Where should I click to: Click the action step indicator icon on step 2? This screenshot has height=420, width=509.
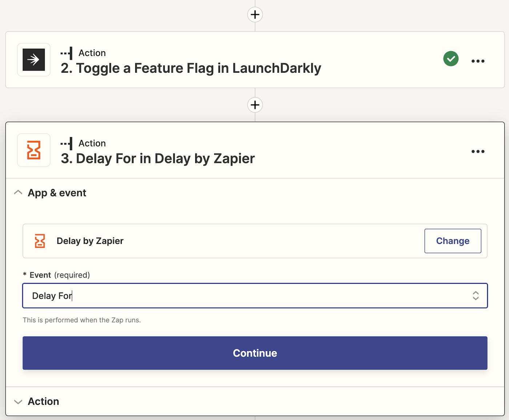(x=67, y=53)
